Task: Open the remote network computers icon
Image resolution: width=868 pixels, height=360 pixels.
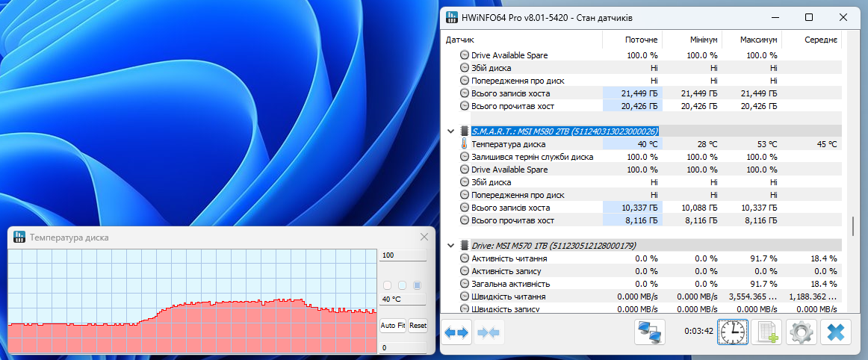Action: point(650,332)
